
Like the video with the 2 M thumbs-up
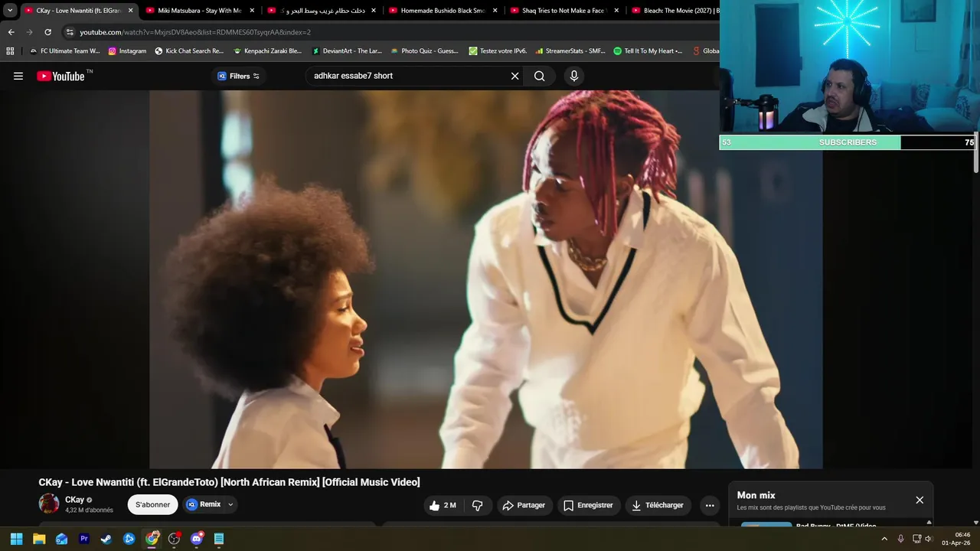click(443, 505)
